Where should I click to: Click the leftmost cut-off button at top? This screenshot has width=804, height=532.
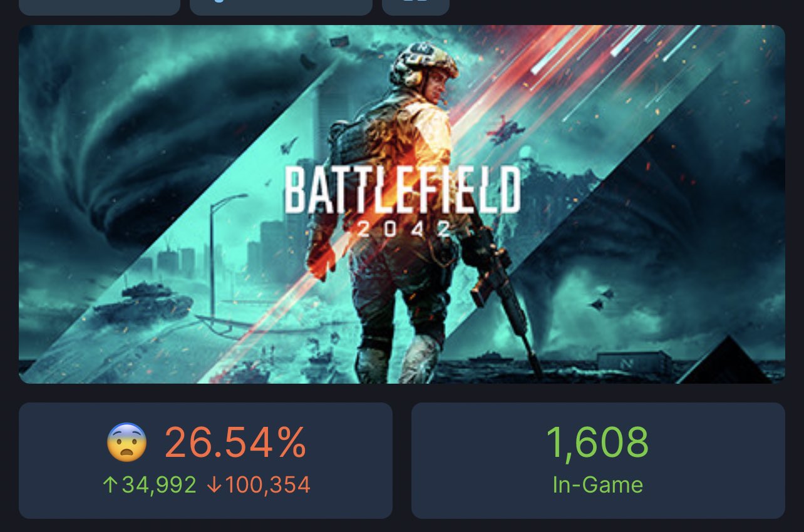coord(100,7)
